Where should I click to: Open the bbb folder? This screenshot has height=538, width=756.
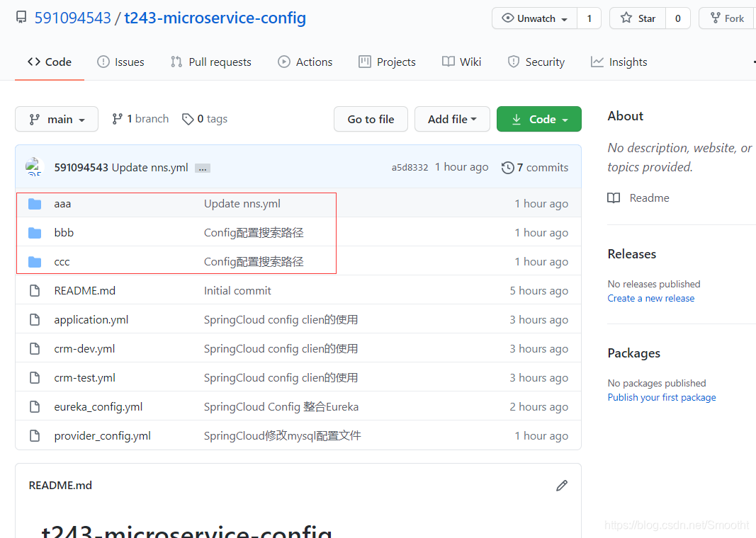point(64,233)
